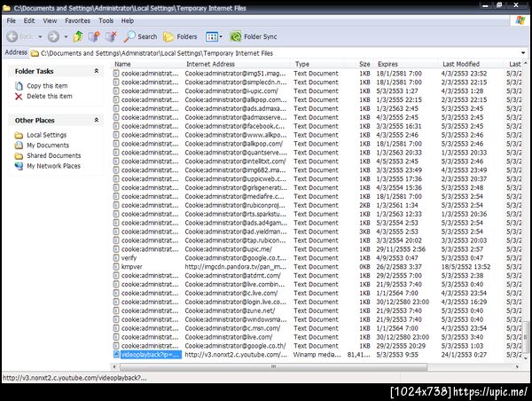
Task: Select the facebook.c... cookie address
Action: [x=235, y=126]
